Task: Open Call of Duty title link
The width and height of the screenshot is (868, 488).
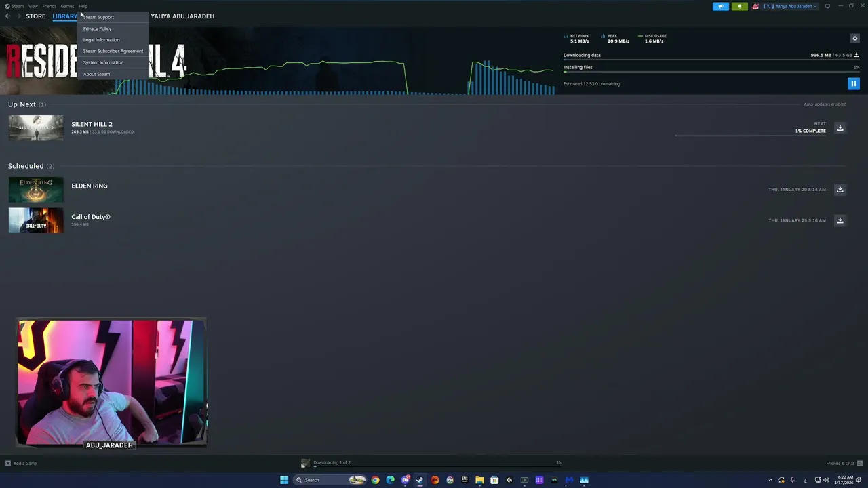Action: 91,217
